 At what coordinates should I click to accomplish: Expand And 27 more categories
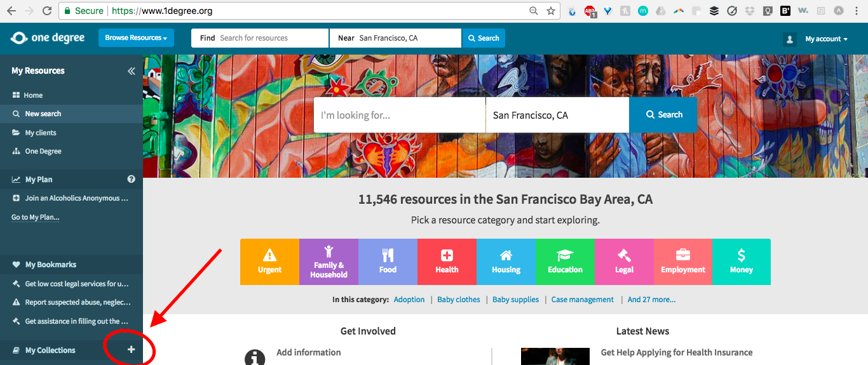(651, 300)
